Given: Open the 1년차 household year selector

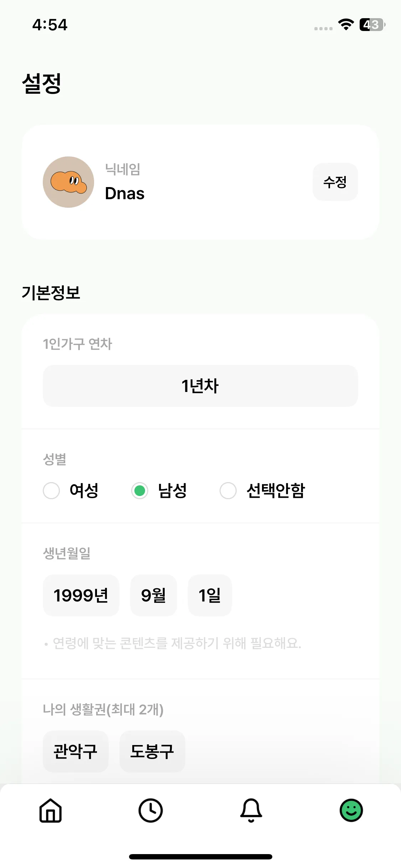Looking at the screenshot, I should point(200,386).
